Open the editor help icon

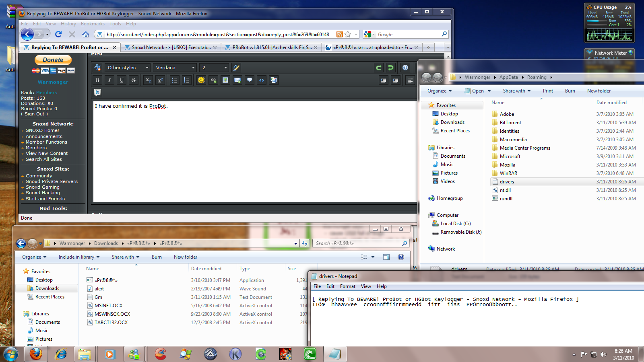click(x=405, y=68)
